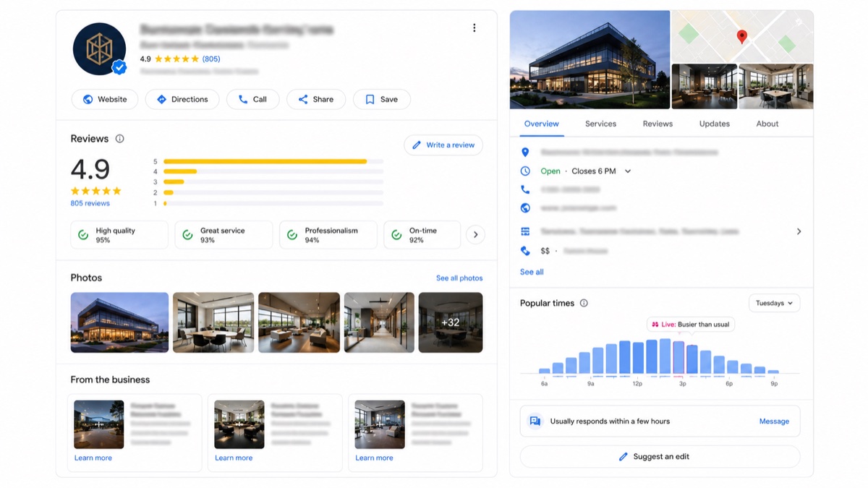Click Usually responds within a few hours
868x488 pixels.
click(x=610, y=421)
